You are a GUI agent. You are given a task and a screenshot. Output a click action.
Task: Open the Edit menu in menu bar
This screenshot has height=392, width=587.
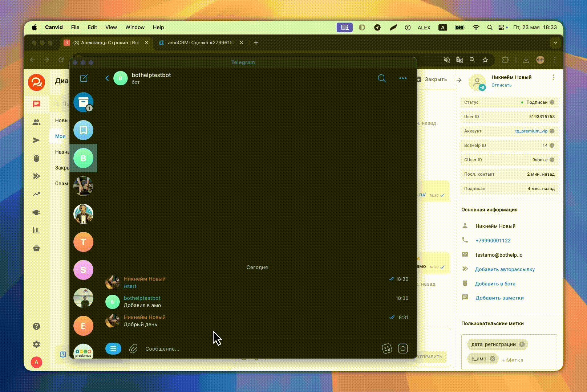tap(92, 27)
